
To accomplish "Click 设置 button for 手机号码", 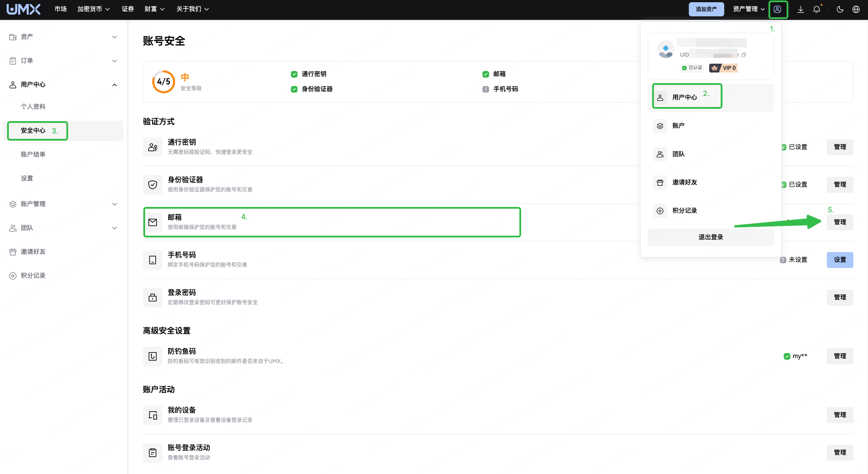I will [x=840, y=260].
